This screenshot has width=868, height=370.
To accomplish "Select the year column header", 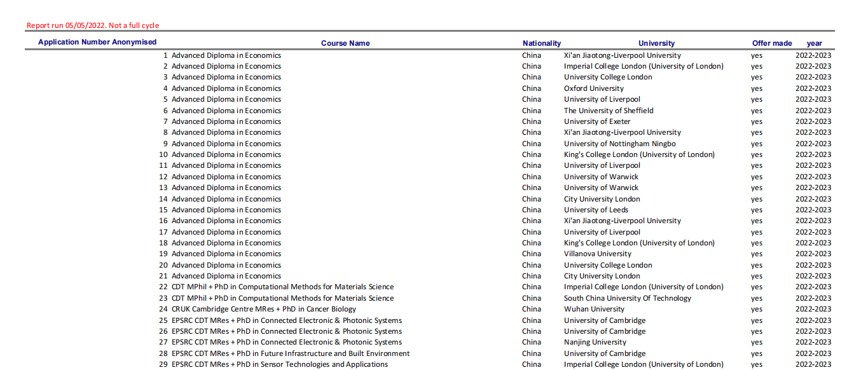I will 815,43.
